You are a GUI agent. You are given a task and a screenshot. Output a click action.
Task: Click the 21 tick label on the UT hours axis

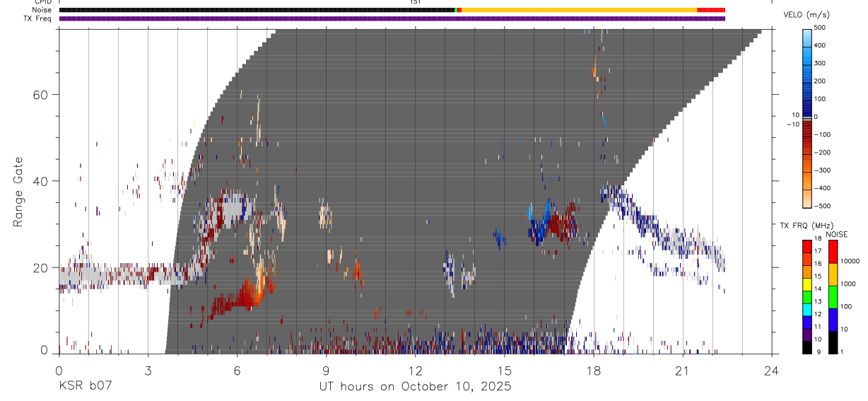click(682, 371)
